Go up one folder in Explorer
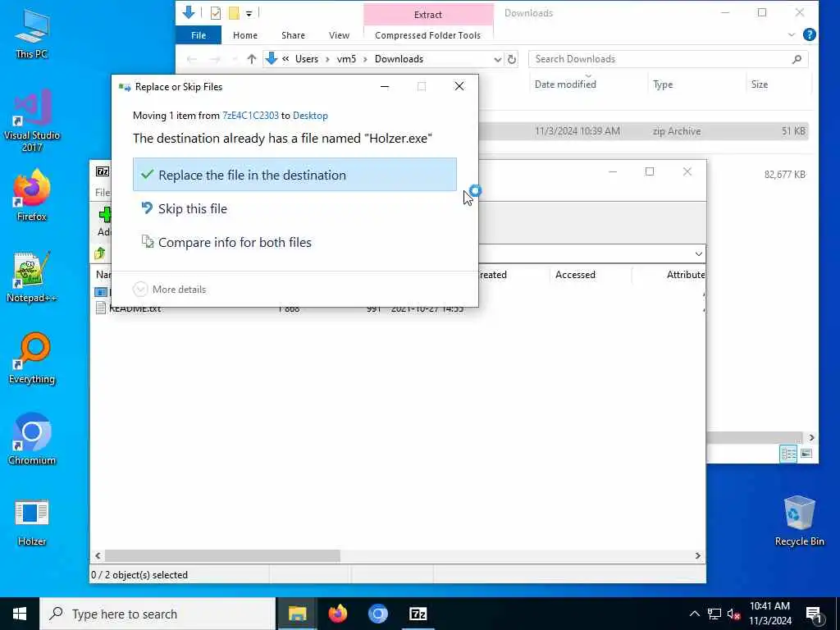Viewport: 840px width, 630px height. (x=251, y=59)
